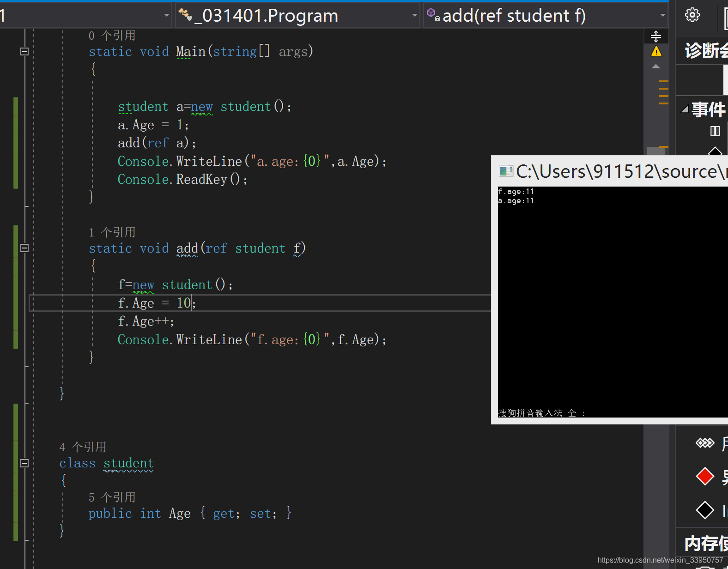Click the yellow warning indicator icon
728x569 pixels.
point(656,51)
